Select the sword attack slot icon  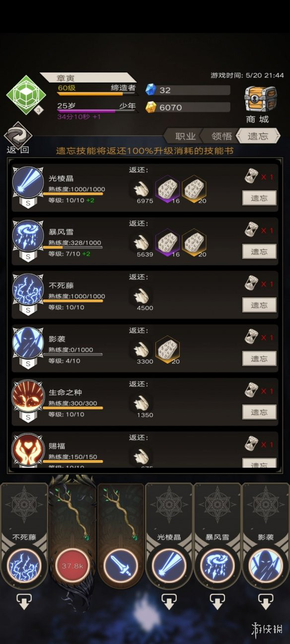tap(121, 566)
